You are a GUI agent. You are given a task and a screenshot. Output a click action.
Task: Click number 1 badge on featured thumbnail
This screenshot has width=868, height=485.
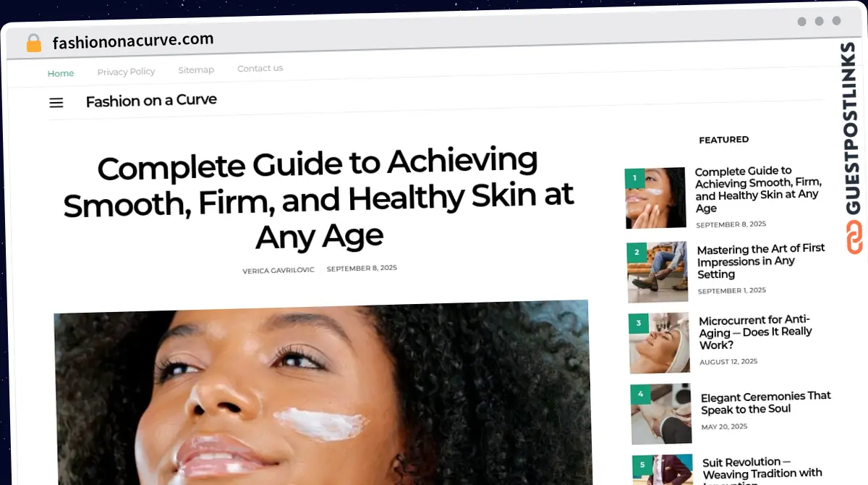634,177
